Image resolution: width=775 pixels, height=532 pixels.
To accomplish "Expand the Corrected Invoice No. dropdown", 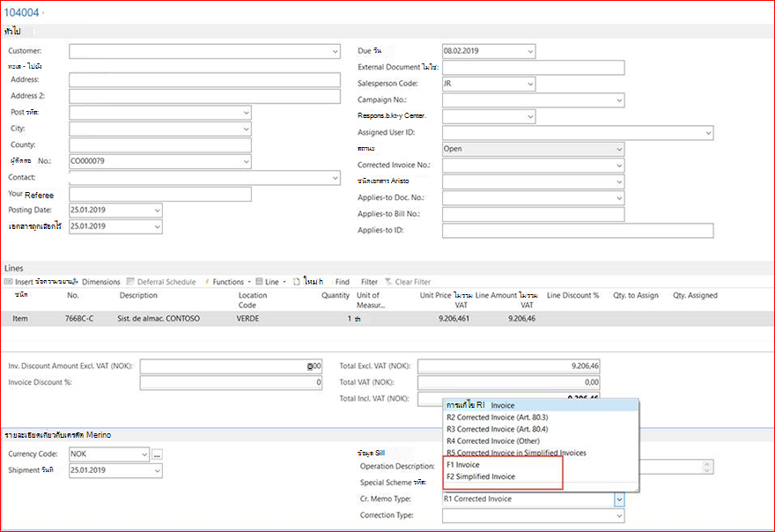I will (619, 166).
